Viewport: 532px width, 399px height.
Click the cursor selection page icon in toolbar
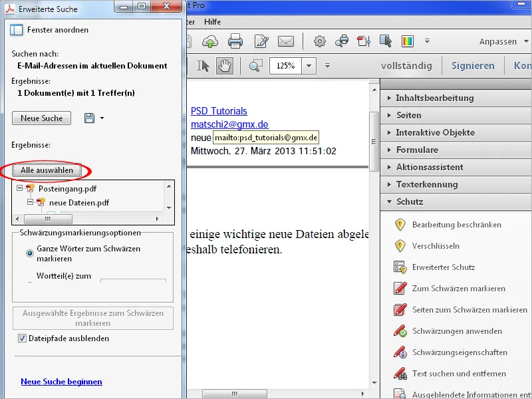coord(386,41)
